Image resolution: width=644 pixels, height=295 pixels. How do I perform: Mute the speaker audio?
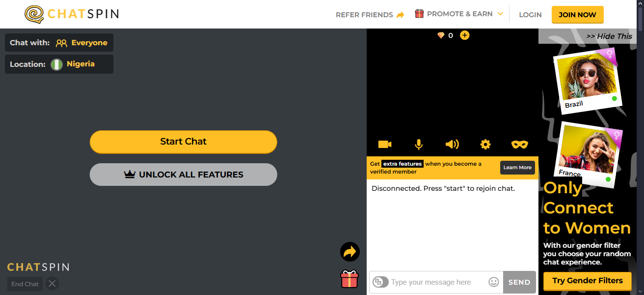tap(452, 144)
